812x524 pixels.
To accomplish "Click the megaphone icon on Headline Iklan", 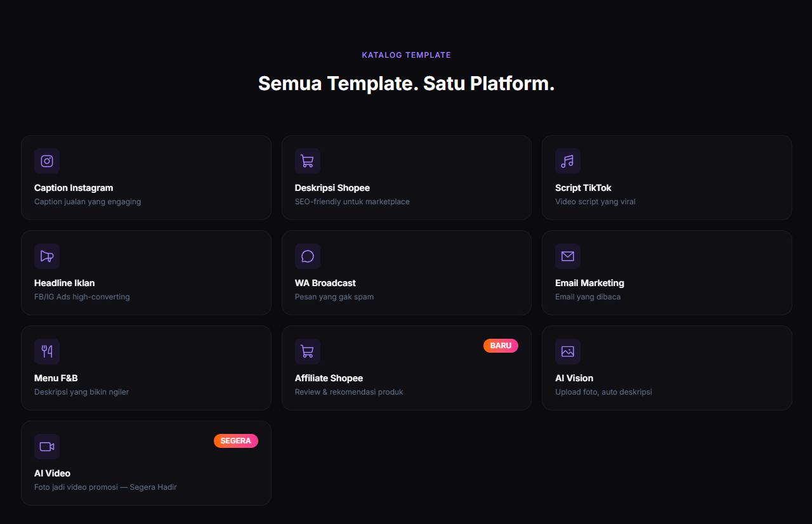I will tap(47, 256).
